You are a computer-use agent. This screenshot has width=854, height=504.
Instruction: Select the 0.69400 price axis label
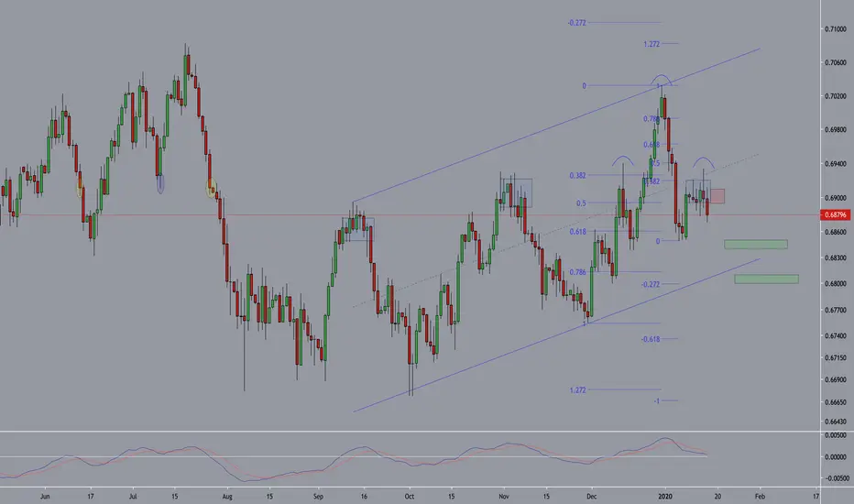click(836, 163)
